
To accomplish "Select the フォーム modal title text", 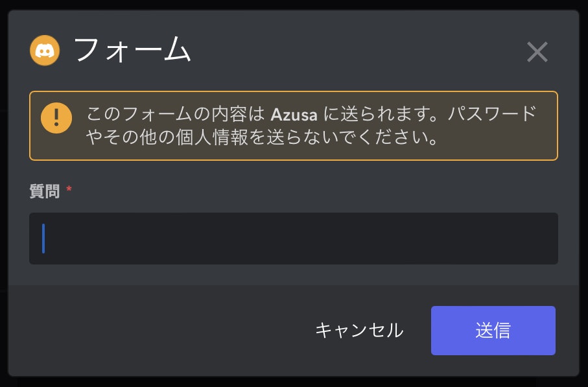I will pyautogui.click(x=132, y=51).
